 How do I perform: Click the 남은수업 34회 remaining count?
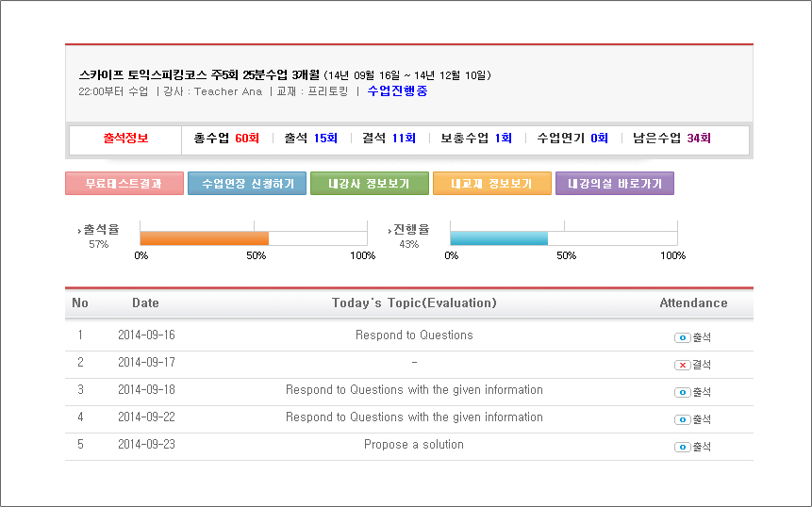(671, 139)
